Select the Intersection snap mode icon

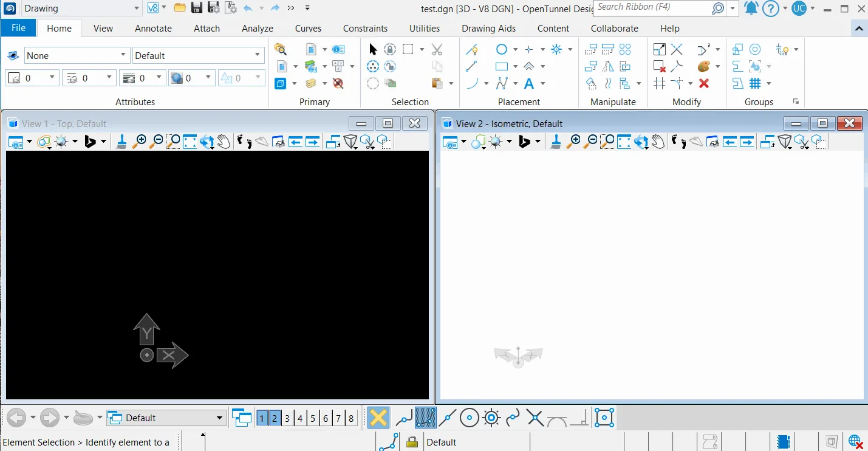pos(535,418)
